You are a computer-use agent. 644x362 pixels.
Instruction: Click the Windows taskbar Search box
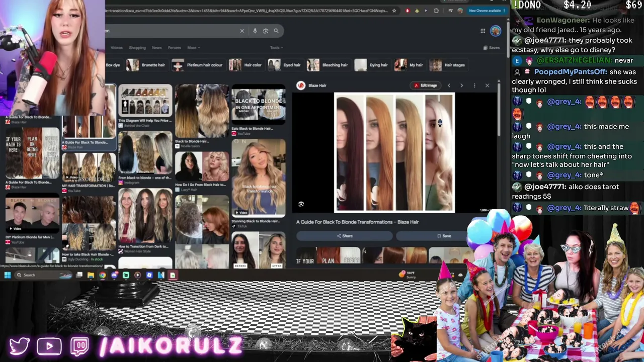(44, 275)
